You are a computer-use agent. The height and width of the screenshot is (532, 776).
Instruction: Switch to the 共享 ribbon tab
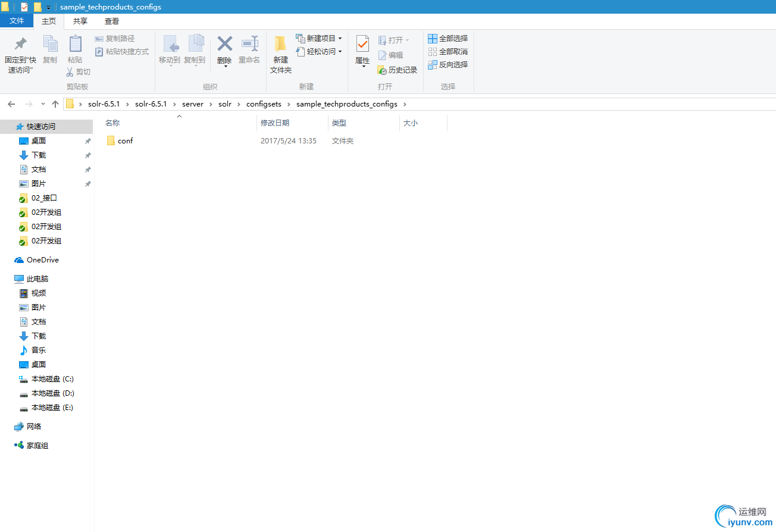(80, 21)
